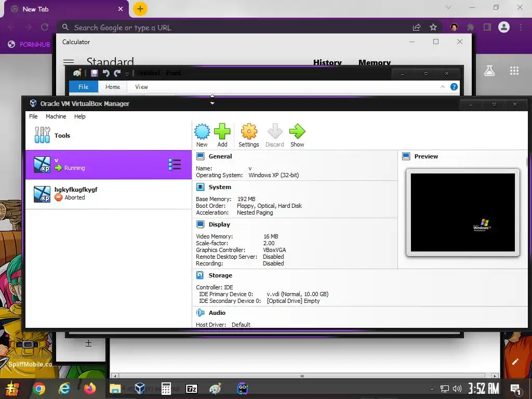Open the list menu icon of VM v
Viewport: 532px width, 399px height.
point(175,165)
